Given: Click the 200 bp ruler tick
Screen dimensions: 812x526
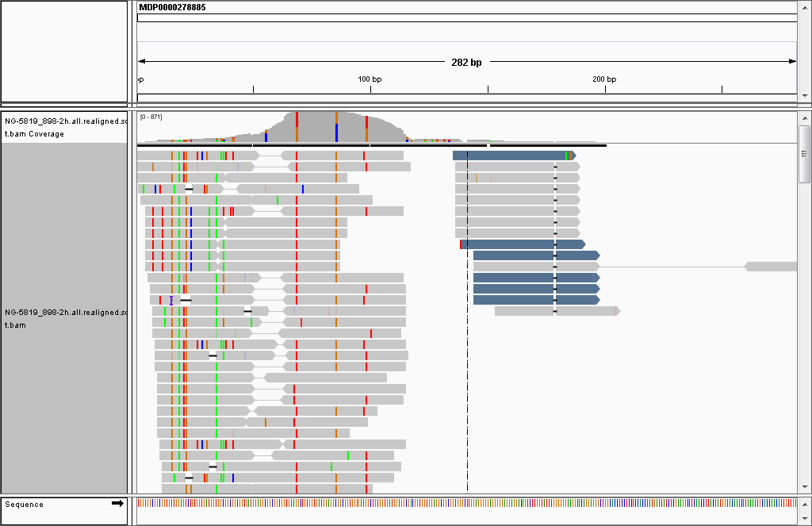Looking at the screenshot, I should [605, 89].
